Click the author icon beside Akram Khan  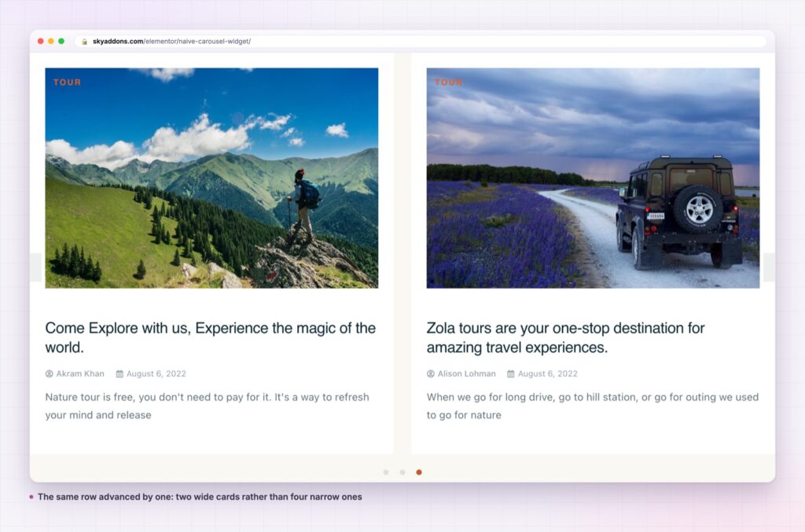[x=50, y=374]
